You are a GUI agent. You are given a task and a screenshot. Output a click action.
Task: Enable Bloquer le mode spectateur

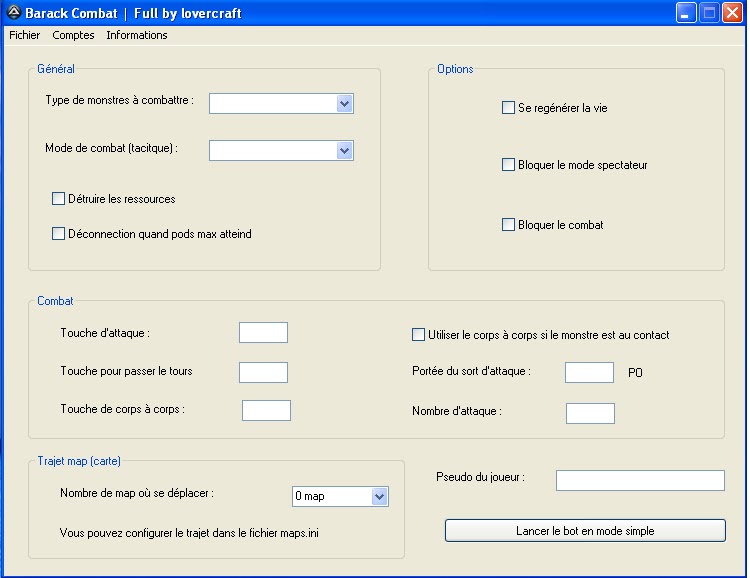508,165
